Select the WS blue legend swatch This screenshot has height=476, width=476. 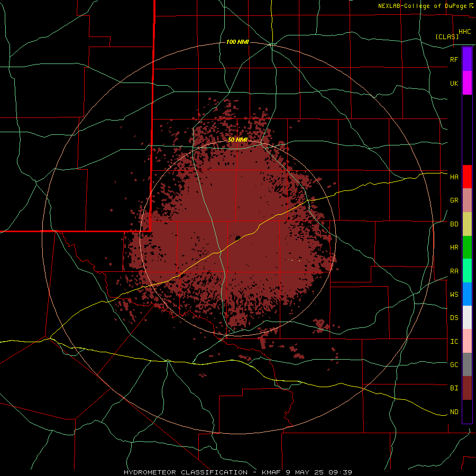tap(467, 294)
